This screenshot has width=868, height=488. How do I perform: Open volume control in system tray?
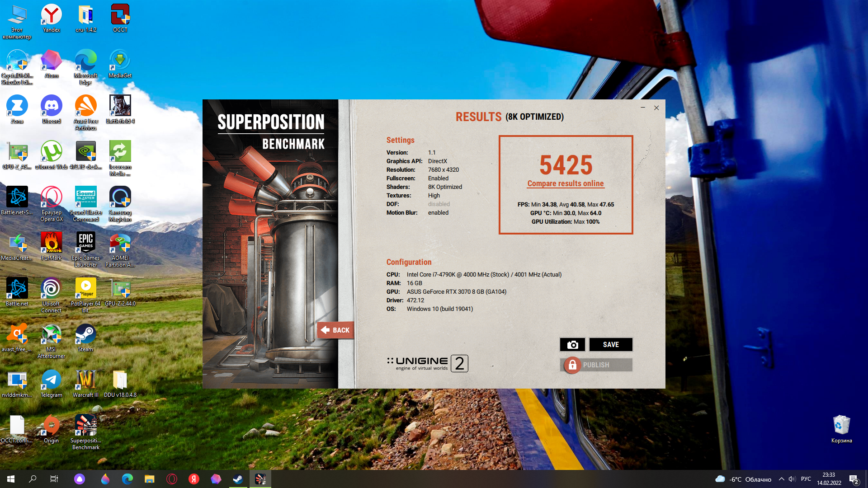point(792,479)
